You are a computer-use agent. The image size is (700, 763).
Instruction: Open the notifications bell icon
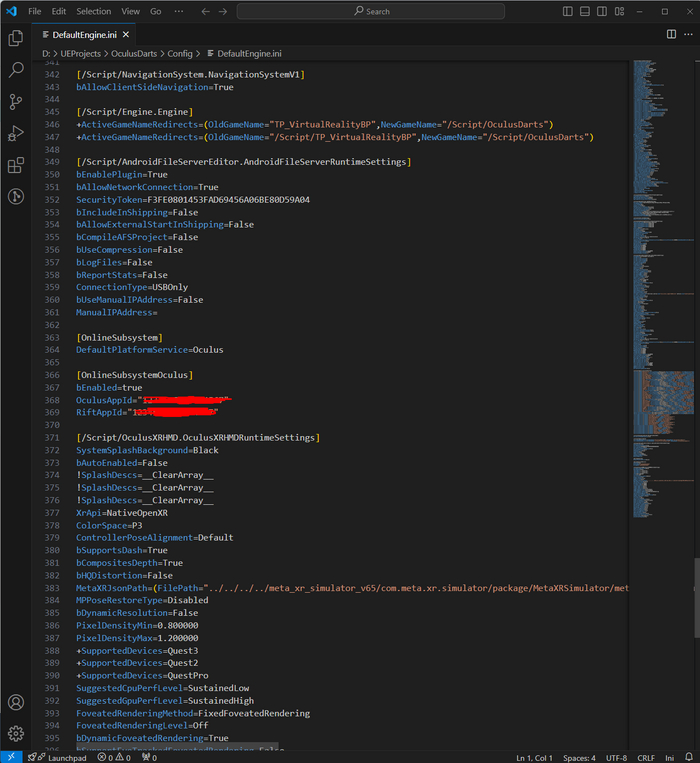(689, 757)
